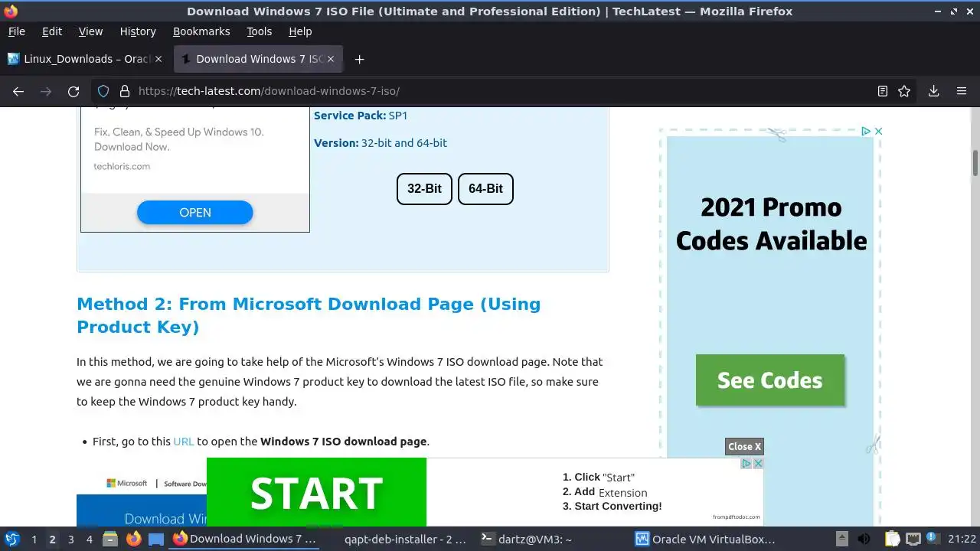Click the 64-Bit download button
980x551 pixels.
pos(485,189)
